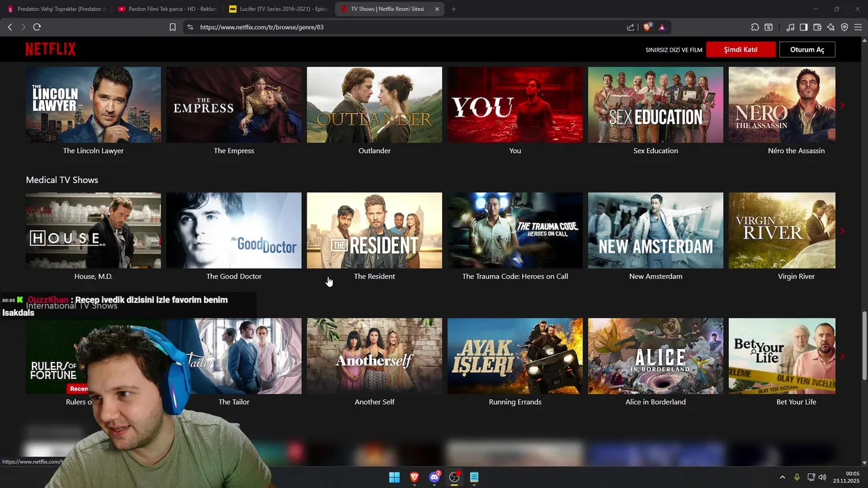This screenshot has width=868, height=488.
Task: Open The Lincoln Lawyer thumbnail
Action: point(94,105)
